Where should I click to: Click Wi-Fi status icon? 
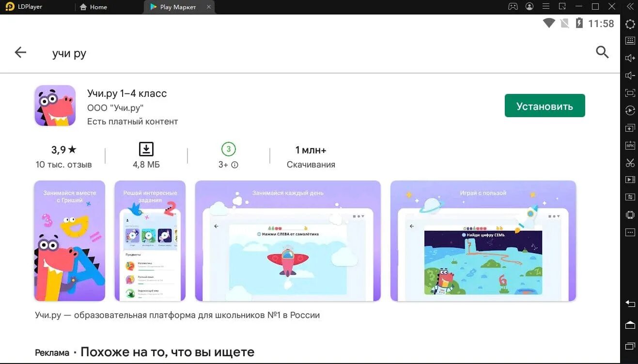click(x=549, y=23)
